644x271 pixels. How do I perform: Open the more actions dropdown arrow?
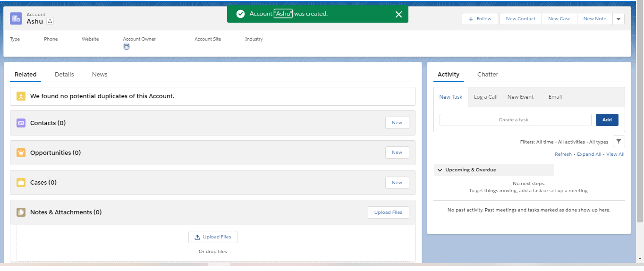619,19
